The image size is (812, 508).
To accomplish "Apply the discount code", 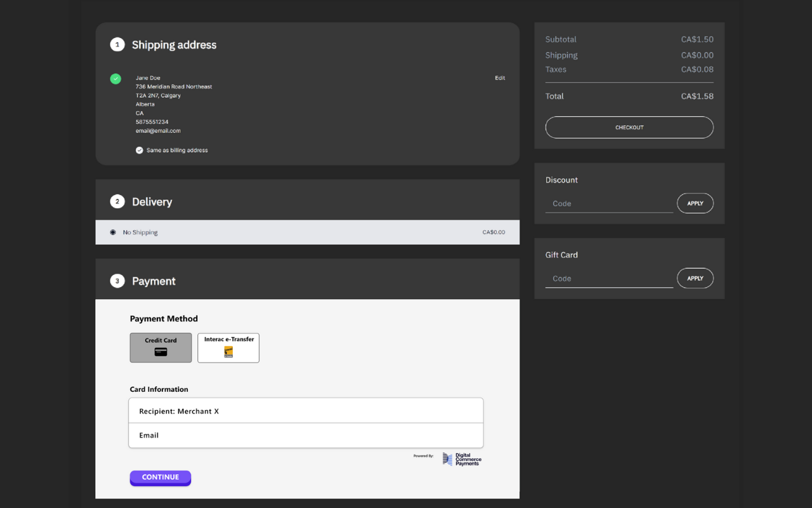I will 695,203.
